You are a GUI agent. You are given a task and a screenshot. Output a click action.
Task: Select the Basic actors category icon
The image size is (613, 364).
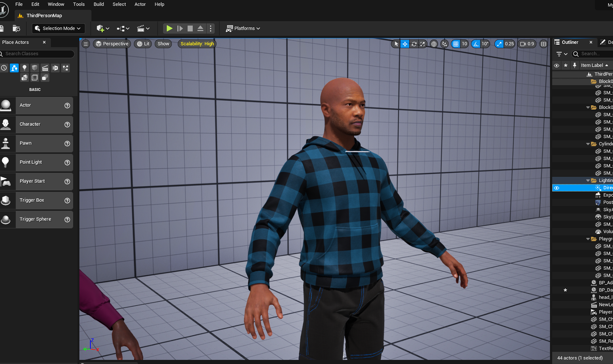coord(14,68)
